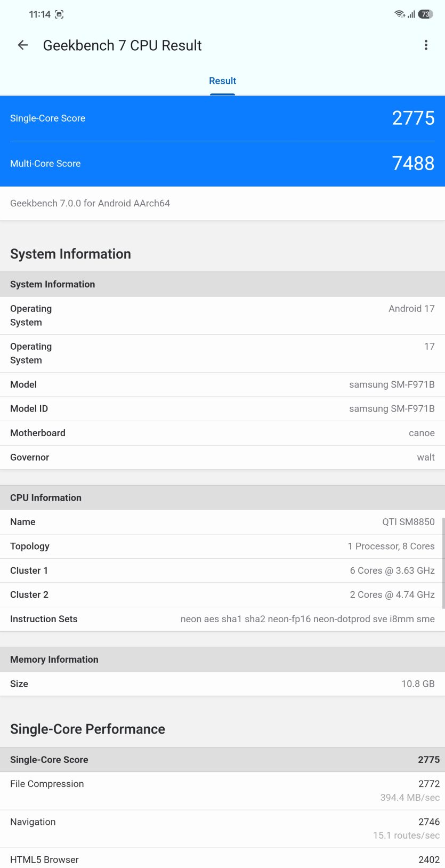The height and width of the screenshot is (868, 445).
Task: Tap the battery level indicator
Action: pos(425,14)
